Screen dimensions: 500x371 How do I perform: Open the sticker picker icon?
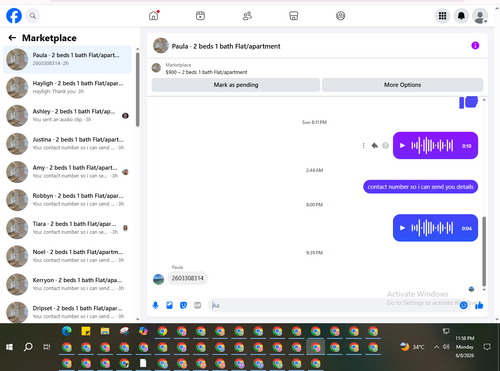(x=183, y=305)
